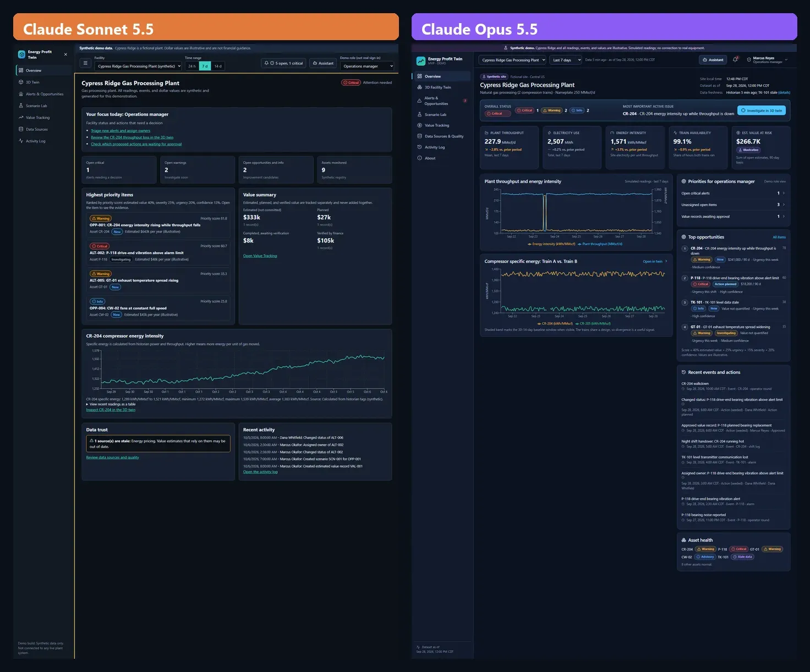Viewport: 810px width, 672px height.
Task: Open 3D Facility Twin in the Opus panel sidebar
Action: point(442,87)
